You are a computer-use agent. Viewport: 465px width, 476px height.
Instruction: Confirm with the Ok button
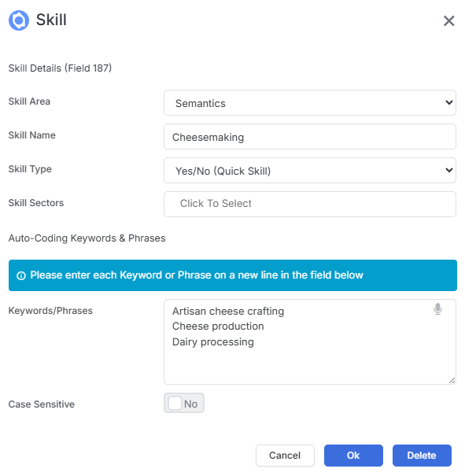pos(353,456)
